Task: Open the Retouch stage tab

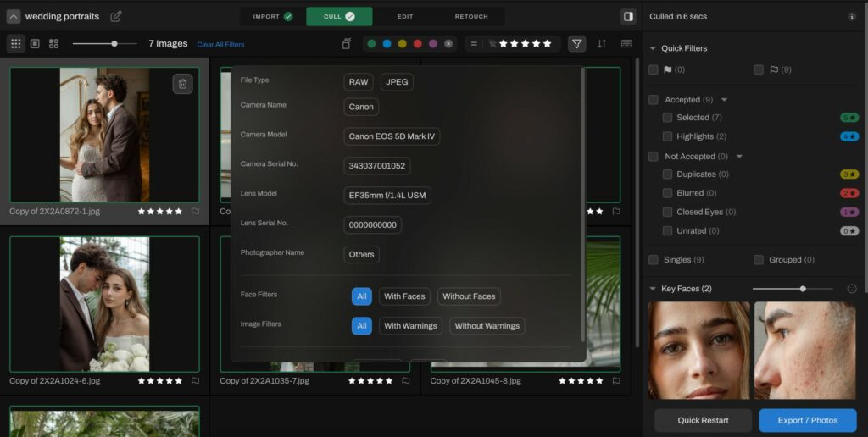Action: 471,17
